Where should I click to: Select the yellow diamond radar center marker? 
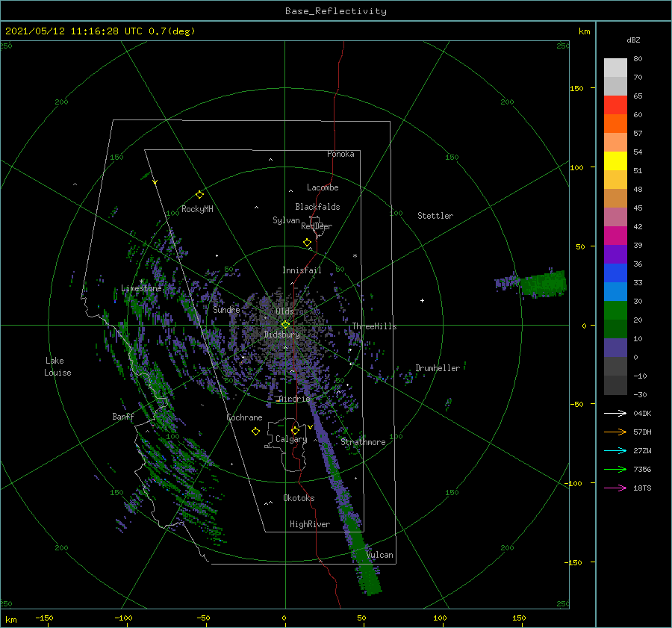pos(285,325)
